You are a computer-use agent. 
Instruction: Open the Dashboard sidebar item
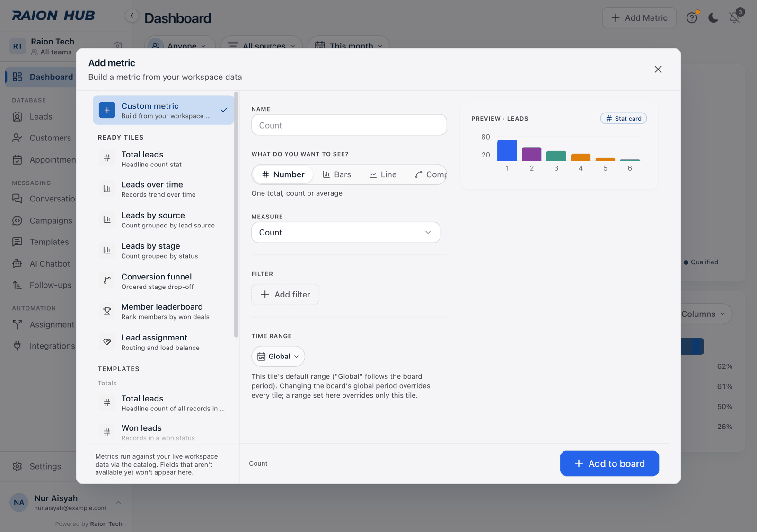pyautogui.click(x=42, y=77)
